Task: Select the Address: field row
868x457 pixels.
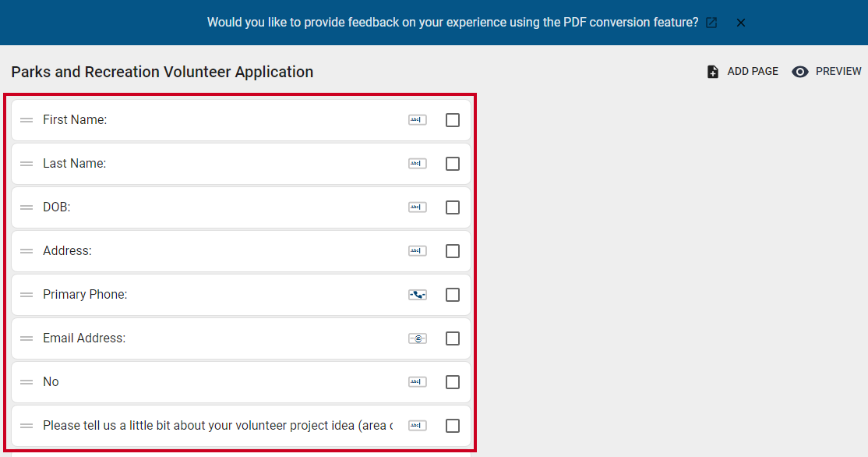Action: (241, 251)
